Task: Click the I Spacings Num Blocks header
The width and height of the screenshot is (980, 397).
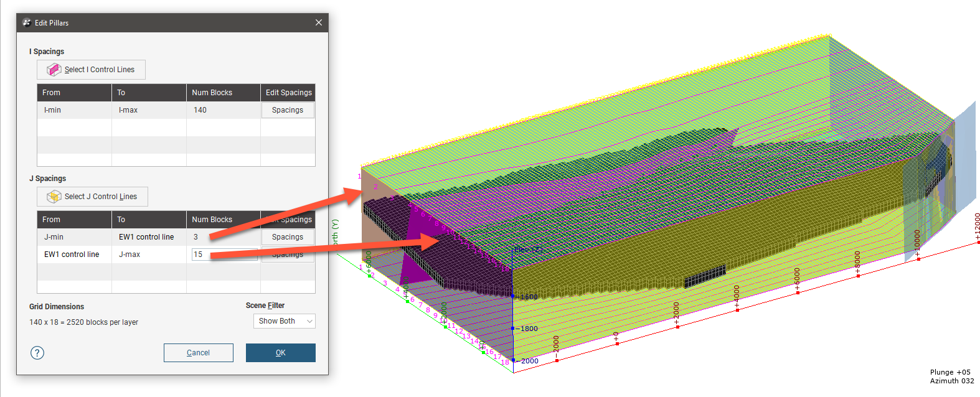Action: (x=222, y=93)
